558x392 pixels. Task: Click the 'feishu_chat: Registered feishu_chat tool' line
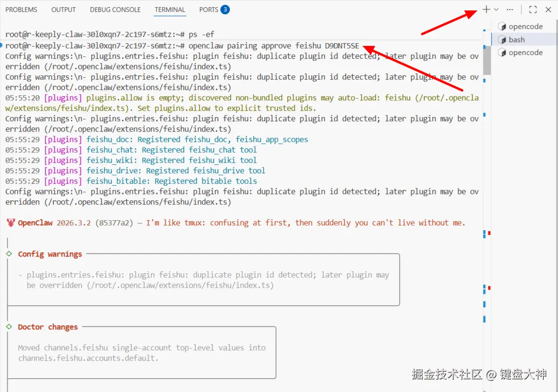pos(171,150)
